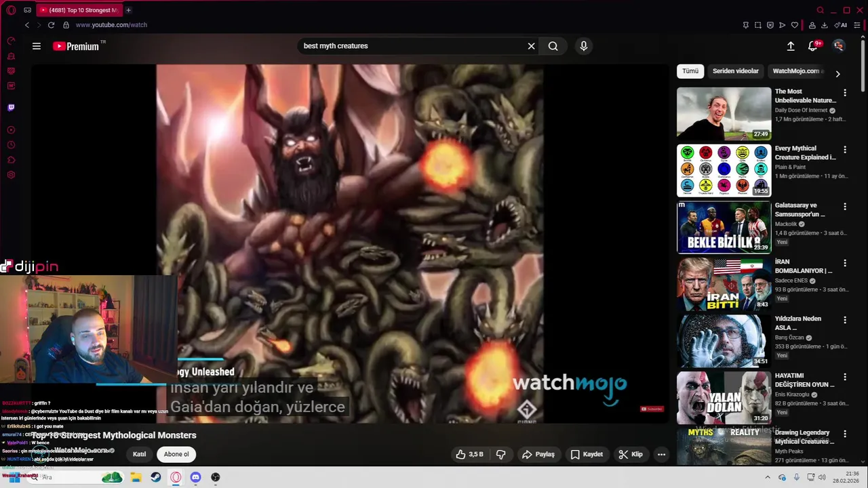
Task: Open Twitch in the Opera sidebar
Action: (11, 107)
